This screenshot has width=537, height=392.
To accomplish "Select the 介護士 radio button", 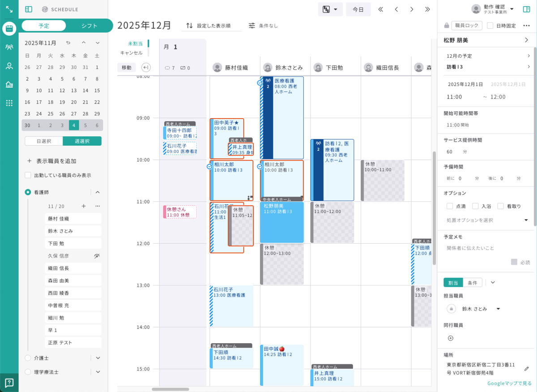I will point(28,358).
